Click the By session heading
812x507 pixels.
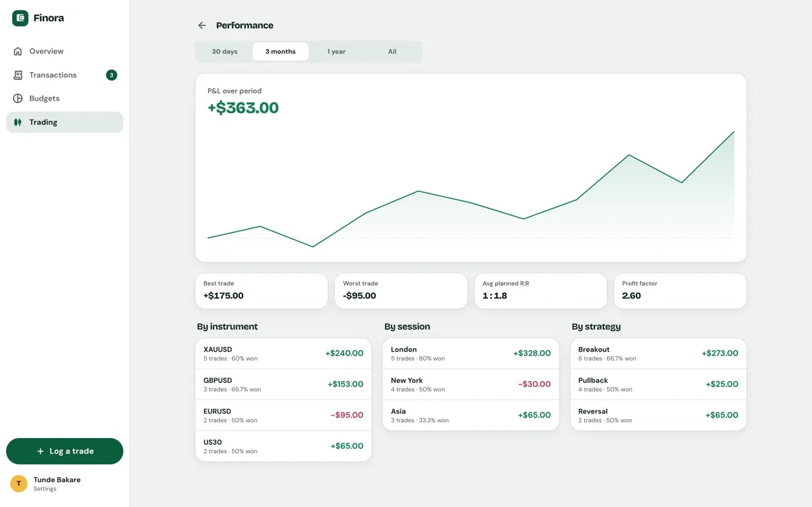407,327
